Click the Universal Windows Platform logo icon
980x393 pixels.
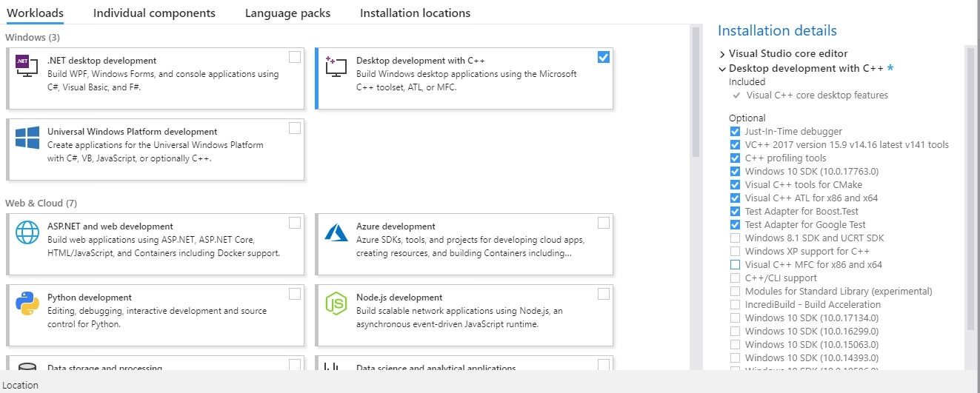27,138
